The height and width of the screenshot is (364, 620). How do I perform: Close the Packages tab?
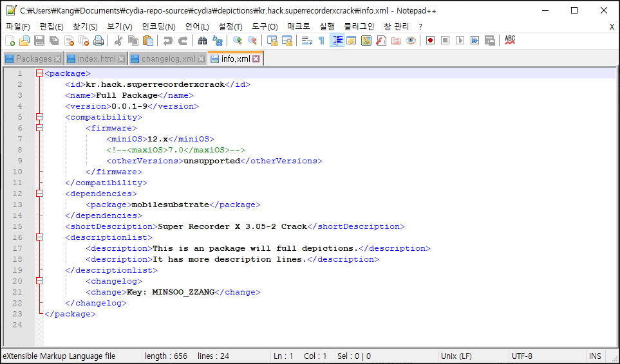coord(58,59)
